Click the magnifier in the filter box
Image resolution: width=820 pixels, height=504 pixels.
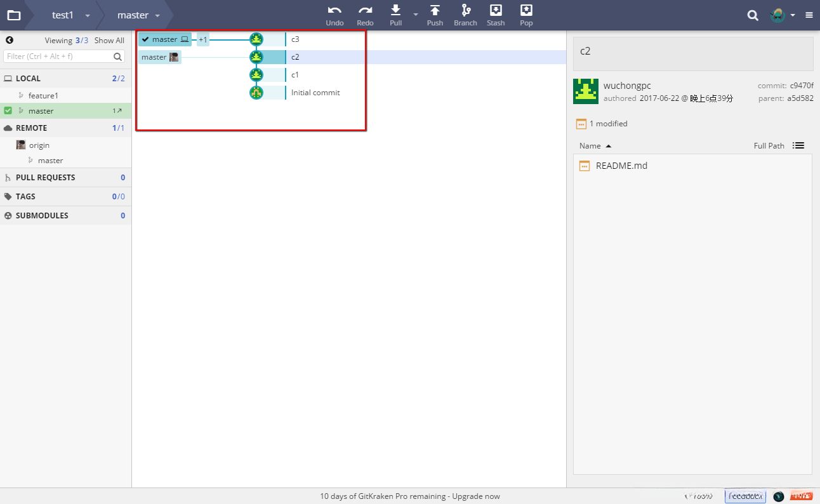118,56
